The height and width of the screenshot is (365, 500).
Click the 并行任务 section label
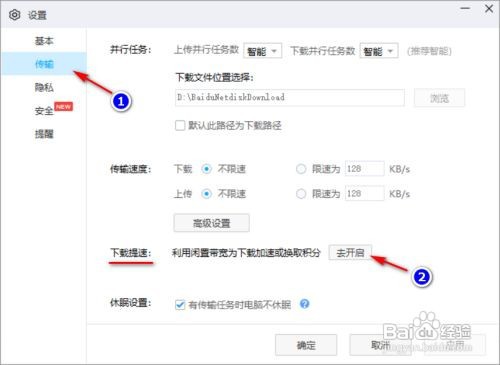(131, 50)
